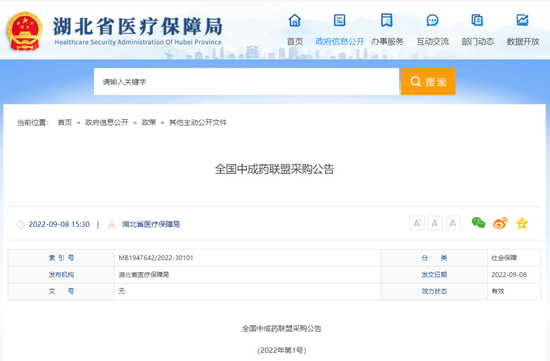Screen dimensions: 550x361
Task: Click the bookmark icon above 办事服务
Action: 387,20
